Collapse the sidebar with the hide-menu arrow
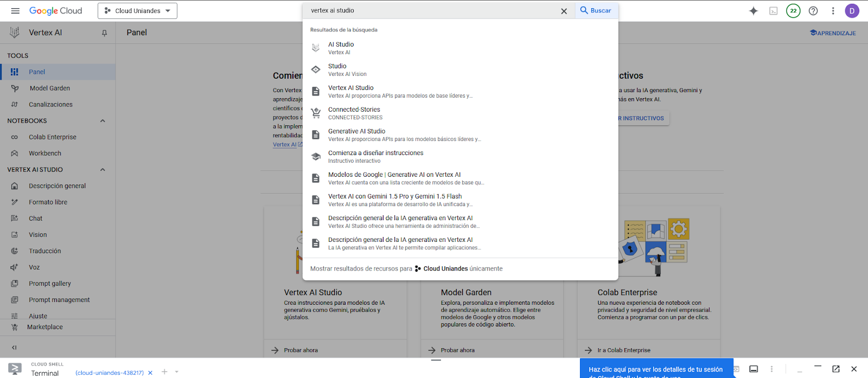The image size is (868, 378). coord(14,348)
